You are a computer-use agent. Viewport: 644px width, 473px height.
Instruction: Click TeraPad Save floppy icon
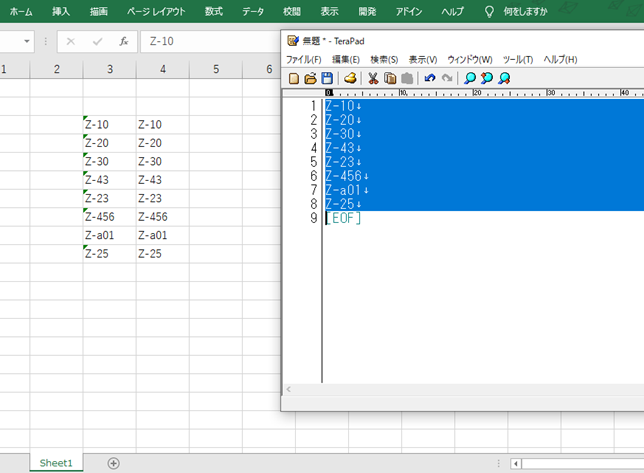coord(327,78)
